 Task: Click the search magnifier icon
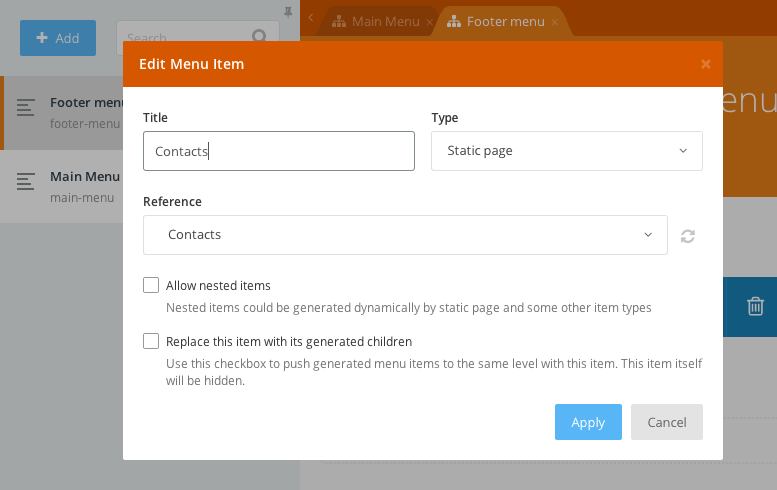[259, 38]
